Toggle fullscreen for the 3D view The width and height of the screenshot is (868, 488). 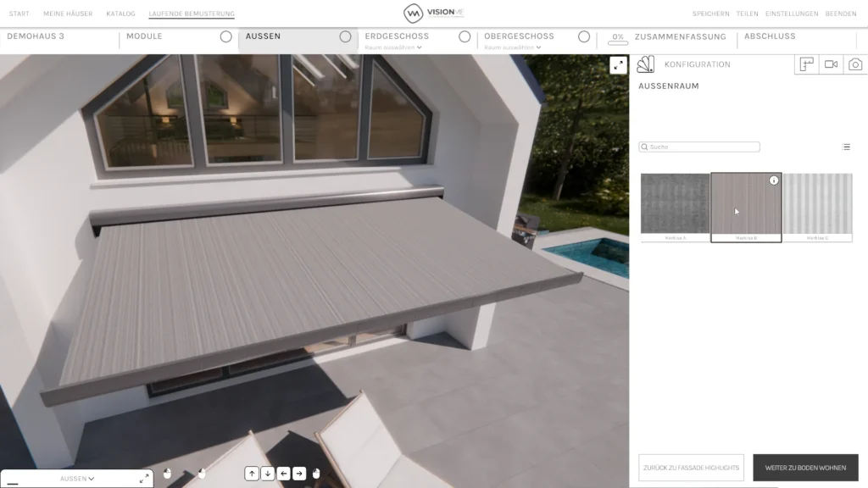618,65
